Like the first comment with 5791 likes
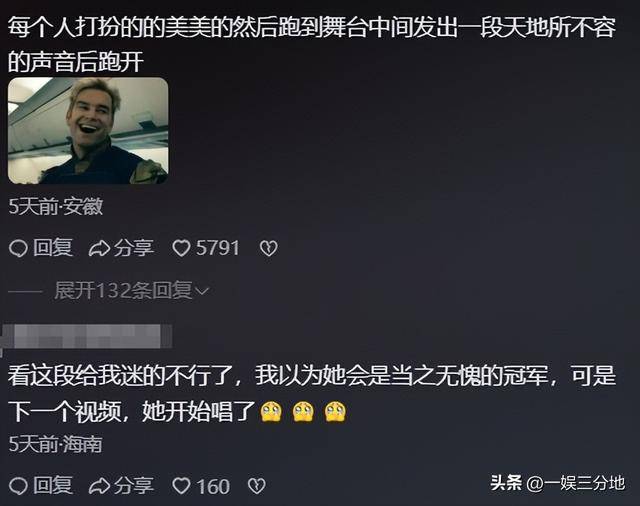The width and height of the screenshot is (640, 506). (x=181, y=248)
